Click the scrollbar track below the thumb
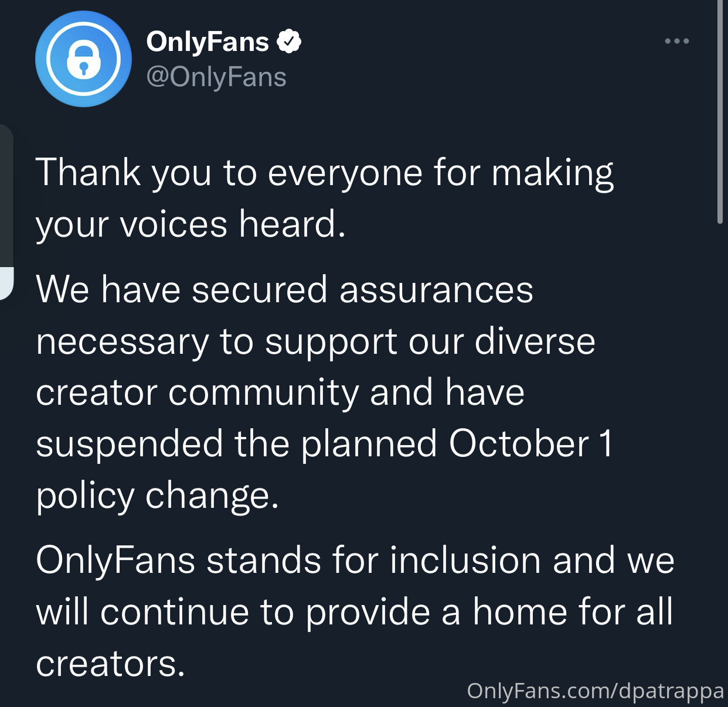Image resolution: width=728 pixels, height=707 pixels. tap(720, 463)
